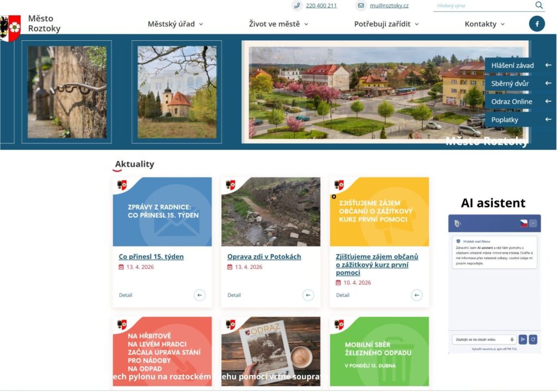Click the Facebook icon in the header
558x392 pixels.
[x=537, y=24]
